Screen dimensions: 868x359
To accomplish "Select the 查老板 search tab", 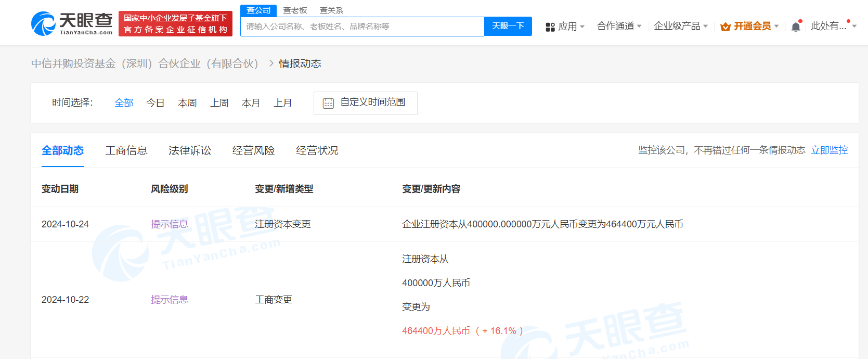I will [x=295, y=10].
